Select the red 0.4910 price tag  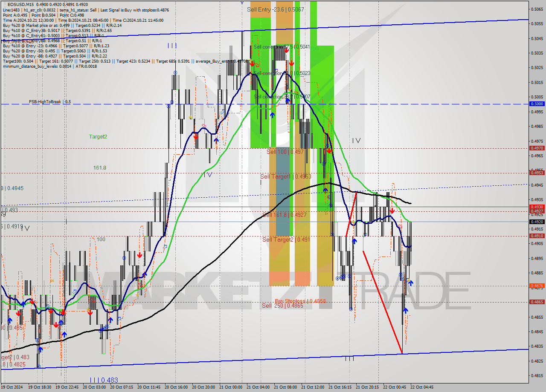[x=536, y=236]
